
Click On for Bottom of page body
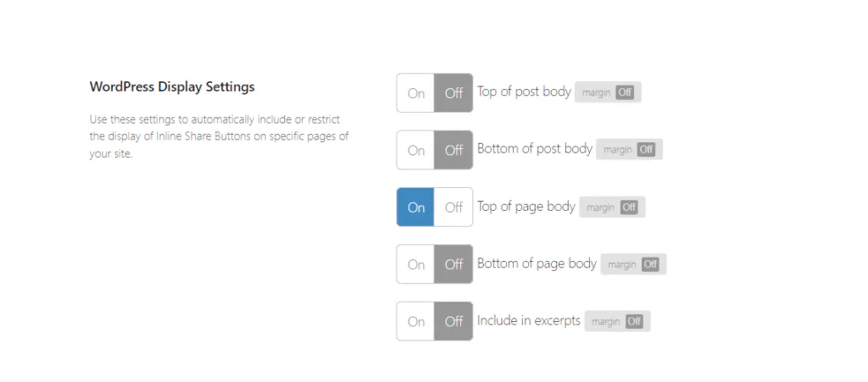click(x=416, y=264)
